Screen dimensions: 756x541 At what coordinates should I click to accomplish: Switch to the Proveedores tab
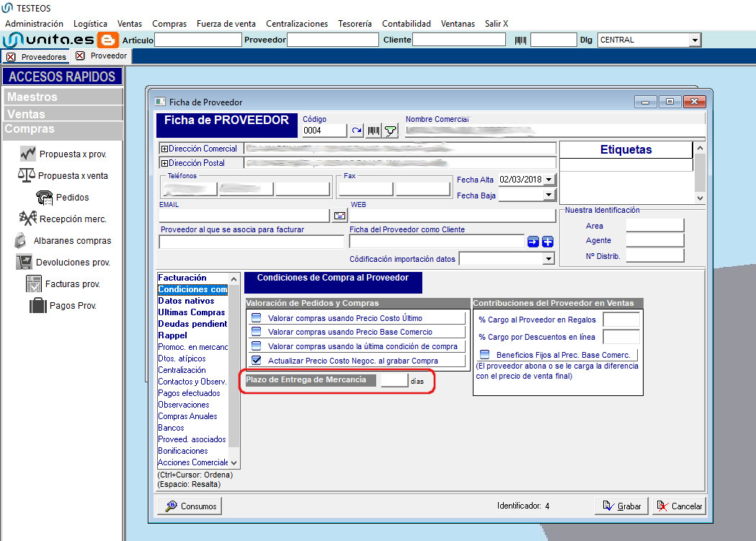43,57
